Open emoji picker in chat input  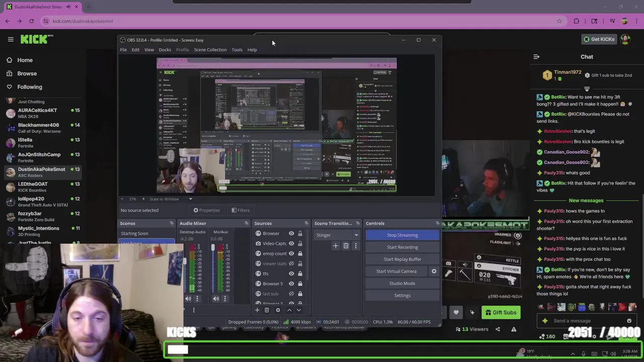629,321
